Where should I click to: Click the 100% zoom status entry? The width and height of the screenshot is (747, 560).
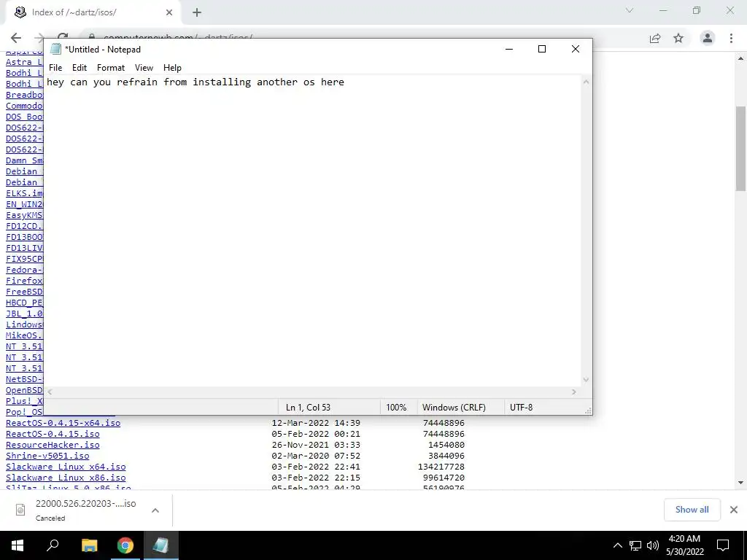(x=396, y=408)
